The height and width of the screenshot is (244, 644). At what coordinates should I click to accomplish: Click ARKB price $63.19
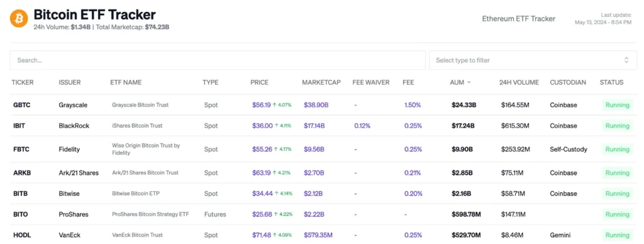coord(261,173)
